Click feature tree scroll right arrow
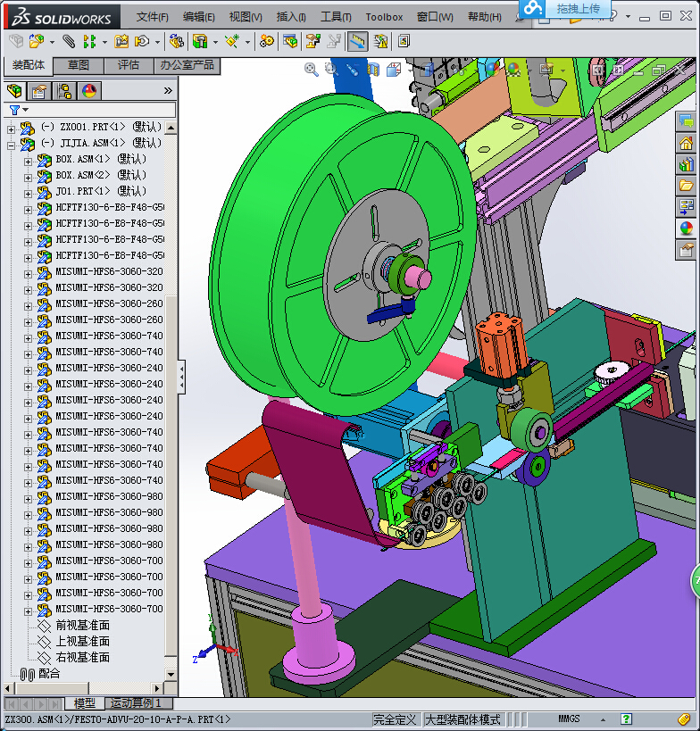Screen dimensions: 700x731 pyautogui.click(x=157, y=688)
